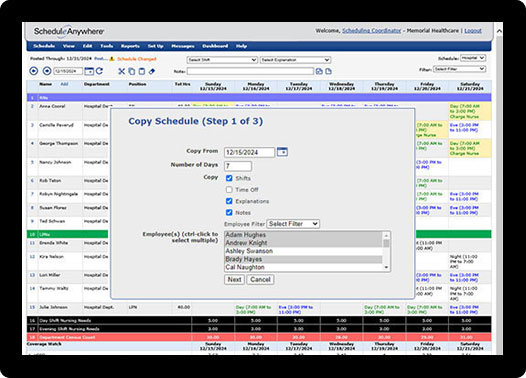Open the Reports menu
Image resolution: width=526 pixels, height=378 pixels.
tap(130, 46)
